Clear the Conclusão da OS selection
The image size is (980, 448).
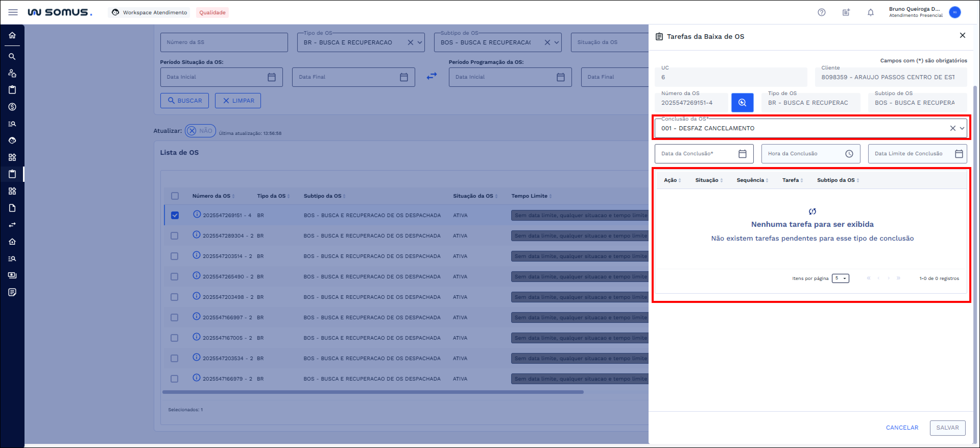(x=953, y=128)
